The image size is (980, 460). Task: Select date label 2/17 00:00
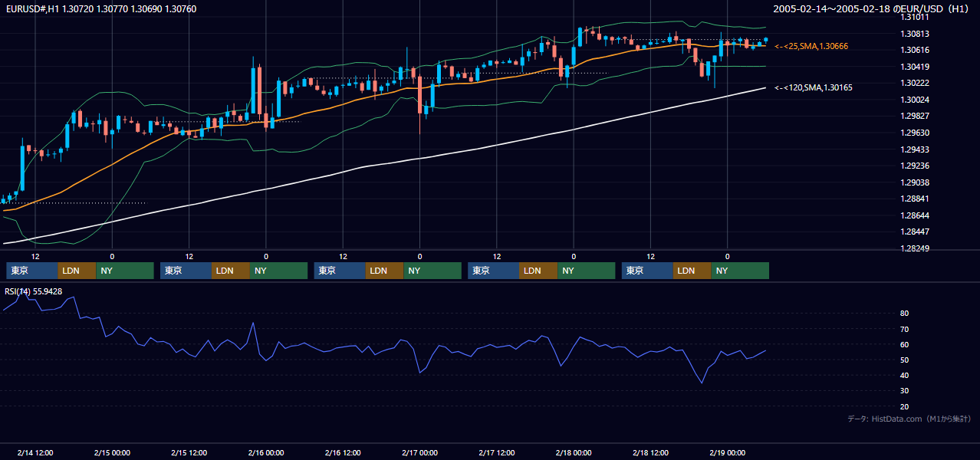419,453
